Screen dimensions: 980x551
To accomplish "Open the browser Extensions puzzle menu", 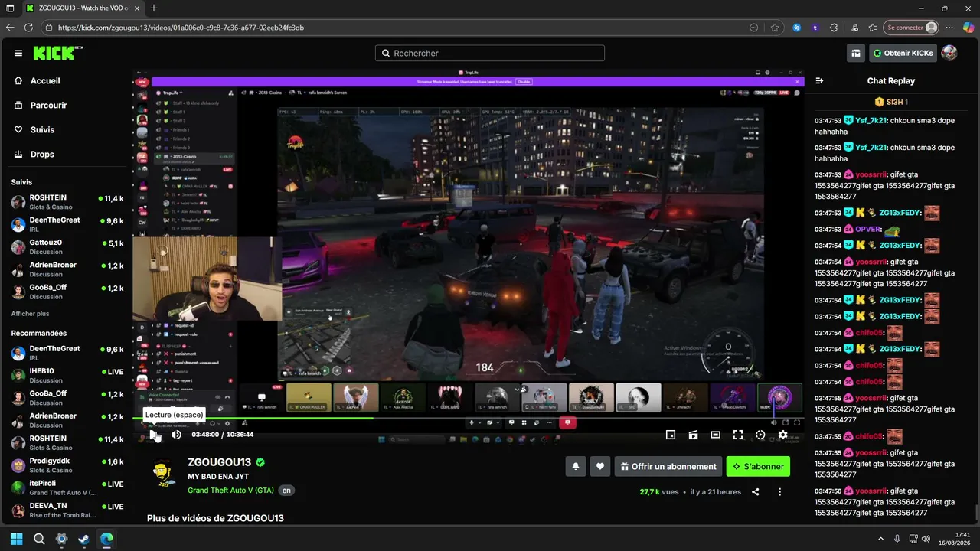I will (834, 28).
